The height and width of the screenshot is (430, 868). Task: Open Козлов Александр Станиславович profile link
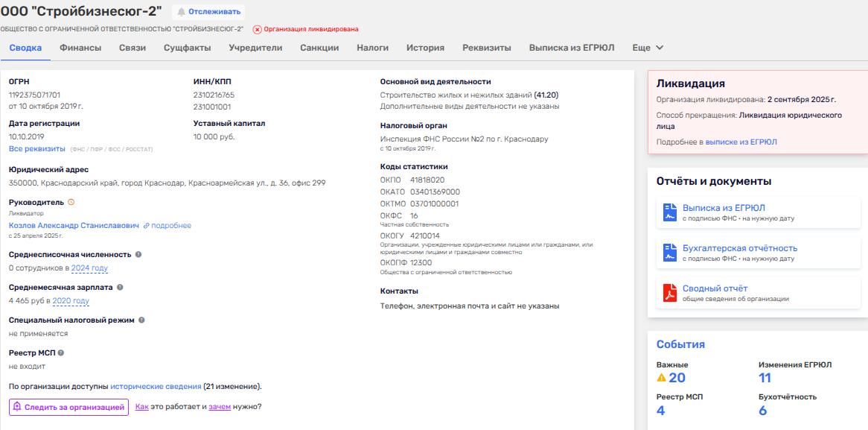click(74, 225)
